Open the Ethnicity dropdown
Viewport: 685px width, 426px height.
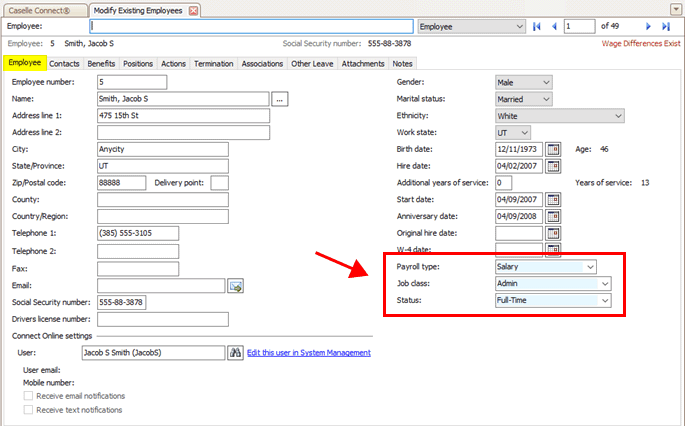pos(617,116)
